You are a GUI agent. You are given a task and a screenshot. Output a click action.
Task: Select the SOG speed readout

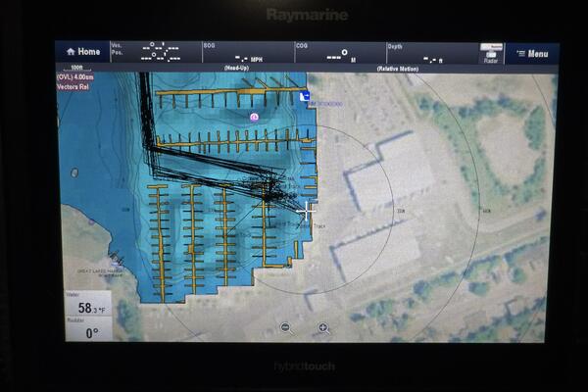click(248, 52)
